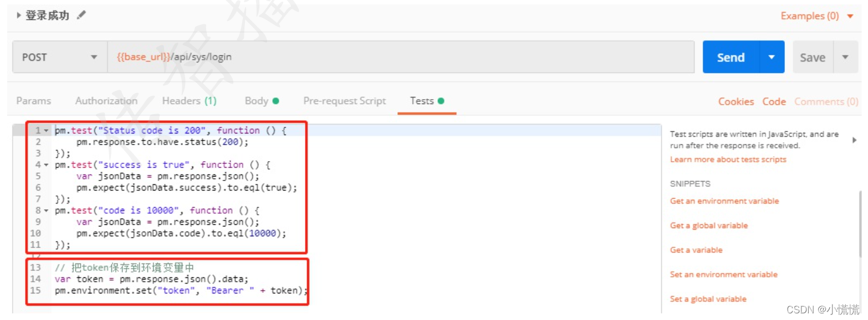Open the Pre-request Script tab

[344, 101]
